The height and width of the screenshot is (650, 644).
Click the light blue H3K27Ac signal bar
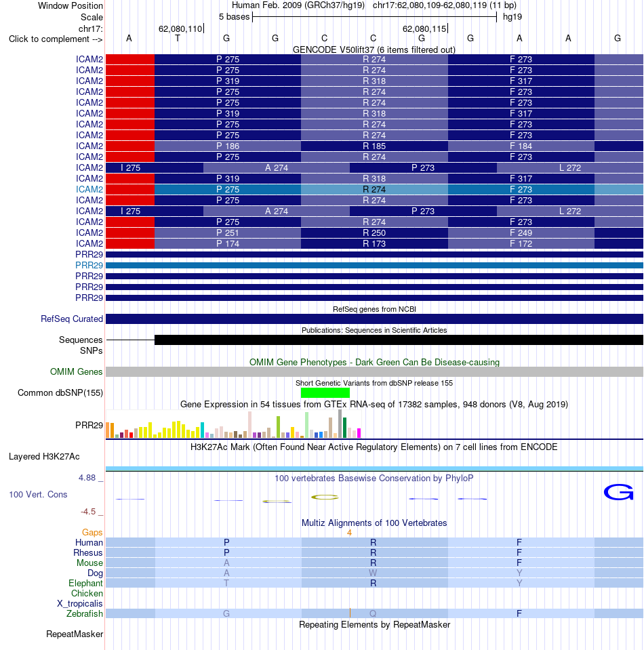tap(374, 469)
